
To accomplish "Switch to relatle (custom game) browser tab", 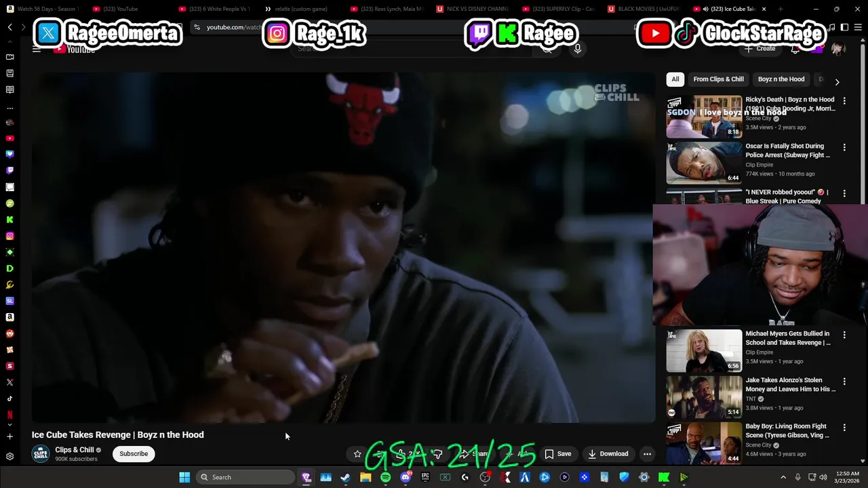I will click(300, 9).
